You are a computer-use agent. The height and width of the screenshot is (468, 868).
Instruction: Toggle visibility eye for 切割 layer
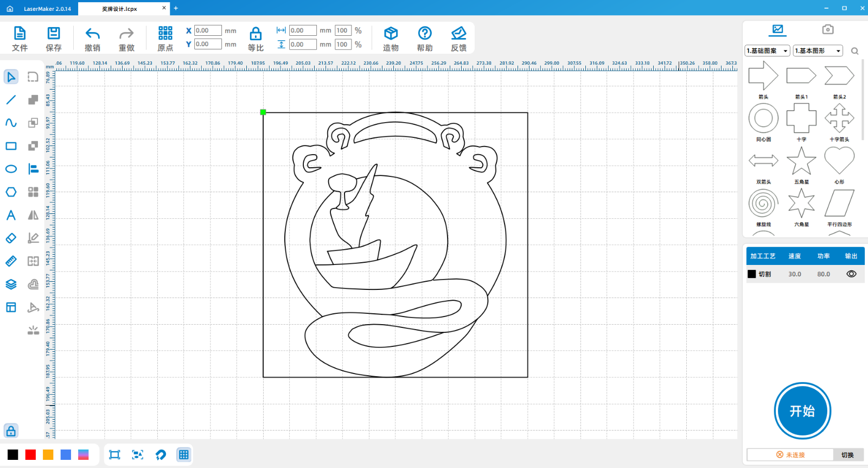click(851, 274)
